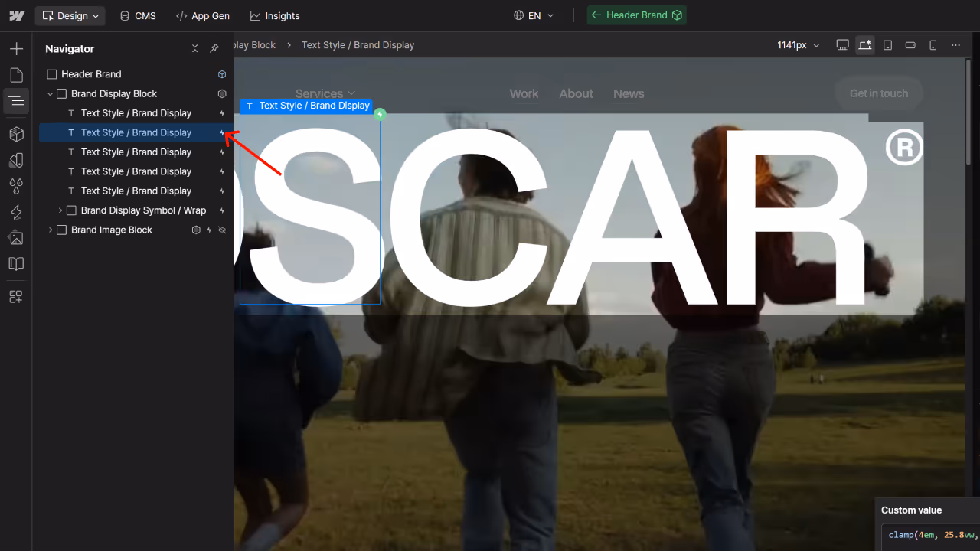Switch to Desktop breakpoint view
This screenshot has width=980, height=551.
coord(843,45)
